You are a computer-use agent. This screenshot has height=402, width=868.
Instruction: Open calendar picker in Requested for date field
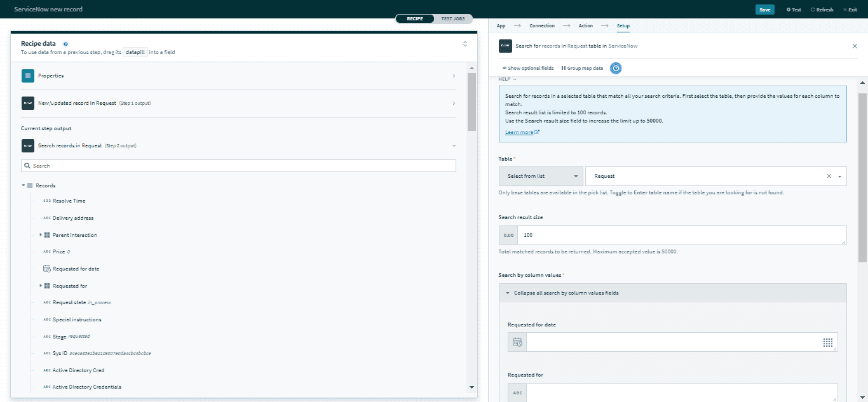(517, 342)
